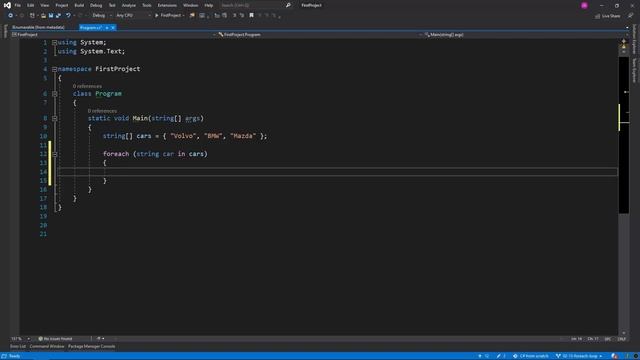This screenshot has width=640, height=360.
Task: Open the Error List tab
Action: tap(18, 347)
